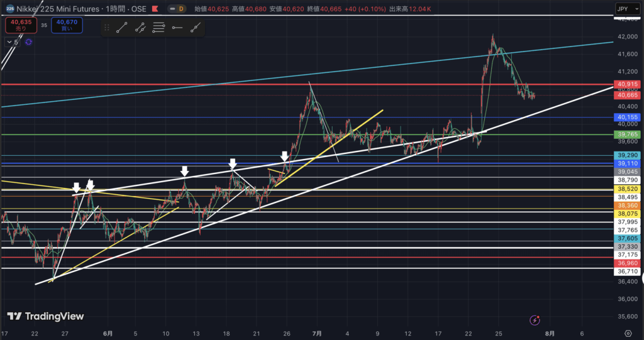Click the 38,495 price line label
The image size is (644, 340).
click(627, 197)
